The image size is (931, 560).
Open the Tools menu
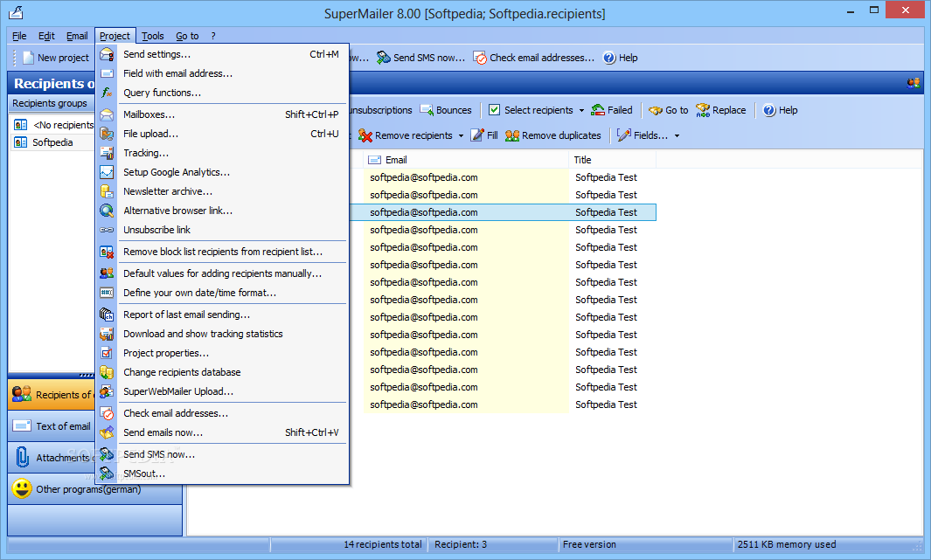[x=153, y=36]
